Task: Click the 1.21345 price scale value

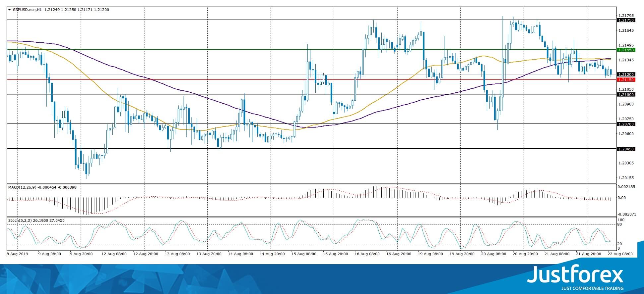Action: pyautogui.click(x=626, y=60)
